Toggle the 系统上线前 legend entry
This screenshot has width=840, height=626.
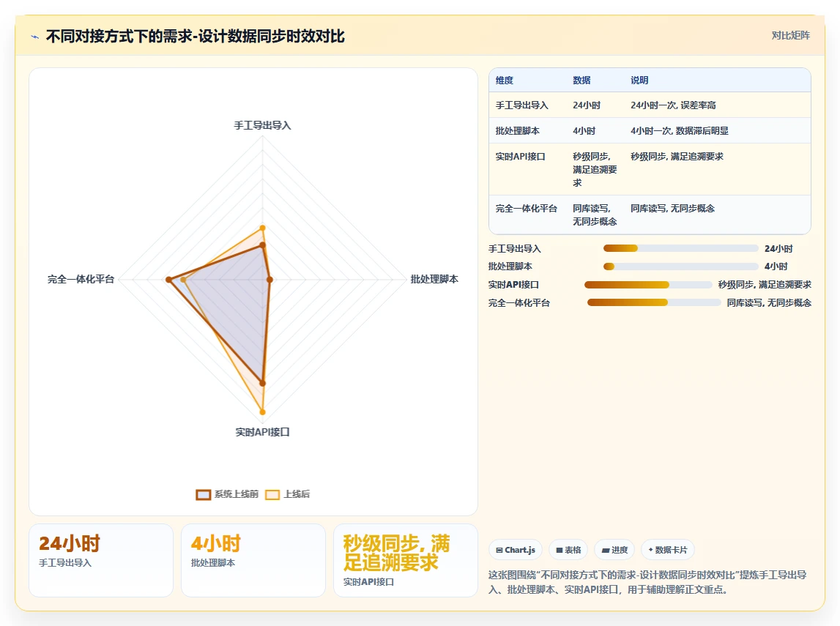pyautogui.click(x=227, y=494)
